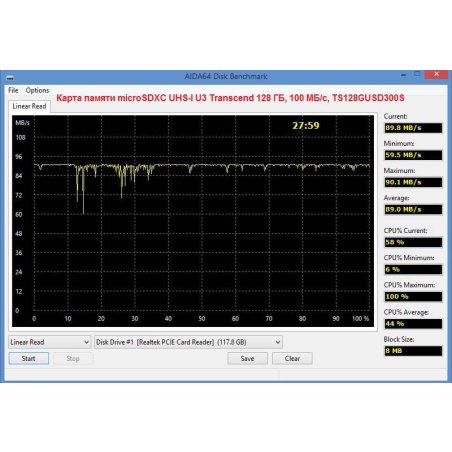Viewport: 452px width, 452px height.
Task: Click the MB/s axis label on the graph
Action: click(22, 123)
